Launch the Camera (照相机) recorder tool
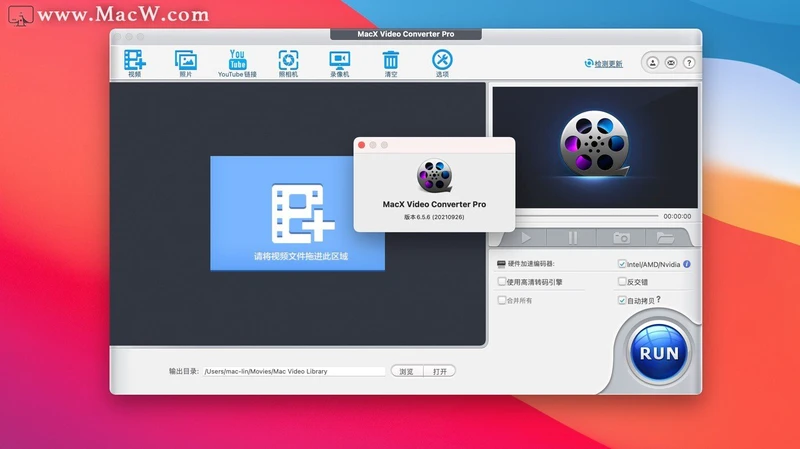This screenshot has height=449, width=800. (288, 63)
